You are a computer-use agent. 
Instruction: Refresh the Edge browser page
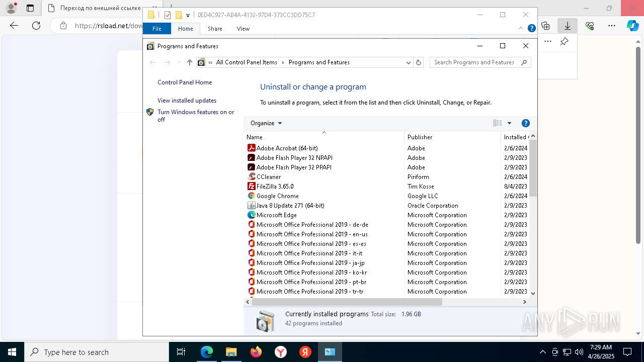[x=36, y=25]
